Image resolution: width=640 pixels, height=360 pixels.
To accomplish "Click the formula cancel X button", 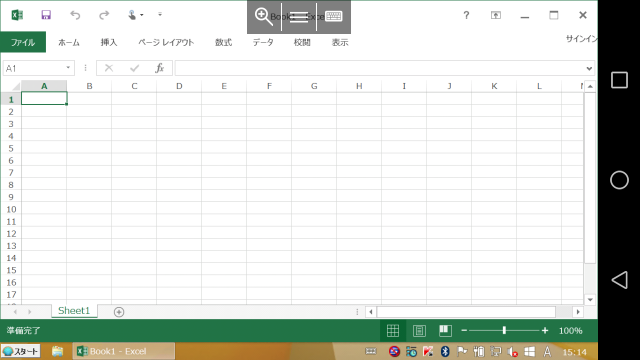I will [x=109, y=68].
